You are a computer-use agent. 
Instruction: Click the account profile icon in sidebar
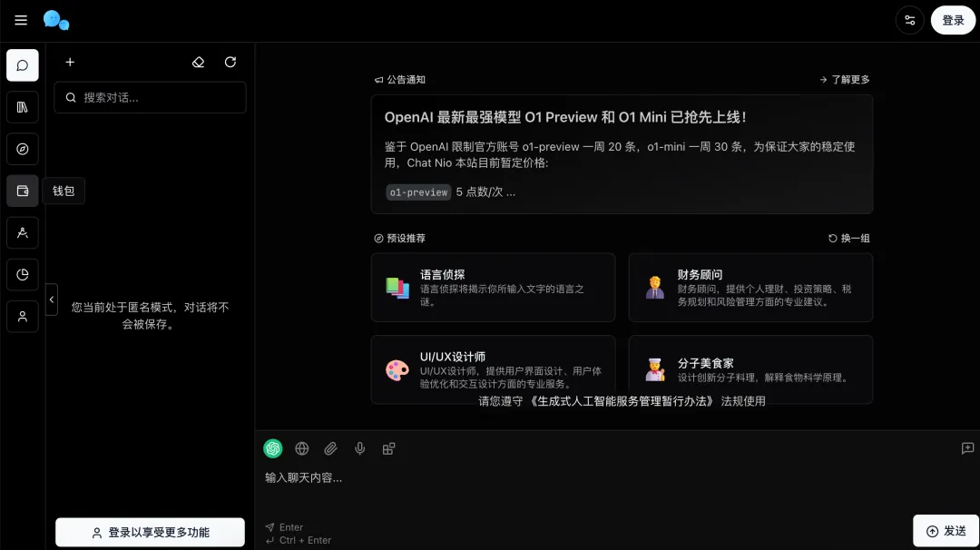[23, 316]
